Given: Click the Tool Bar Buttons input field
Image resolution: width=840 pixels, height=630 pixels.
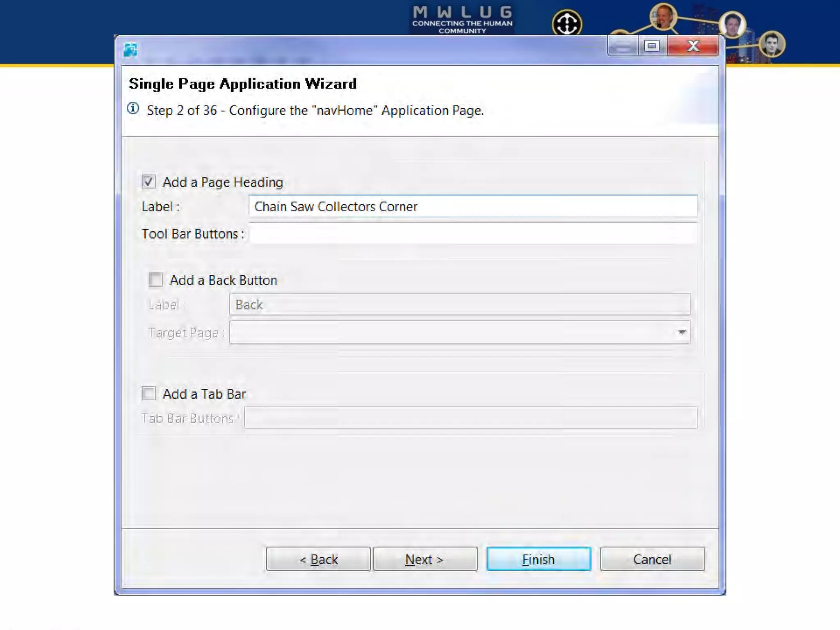Looking at the screenshot, I should [x=472, y=234].
